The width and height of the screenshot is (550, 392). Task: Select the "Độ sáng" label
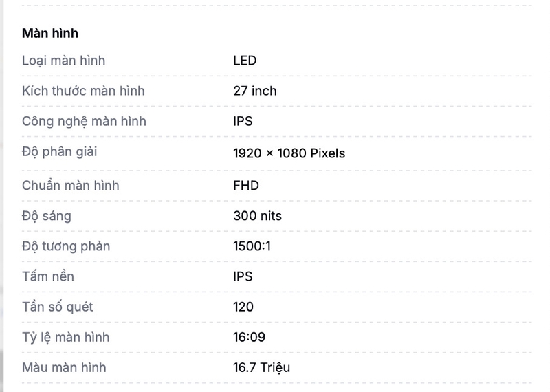pyautogui.click(x=47, y=216)
